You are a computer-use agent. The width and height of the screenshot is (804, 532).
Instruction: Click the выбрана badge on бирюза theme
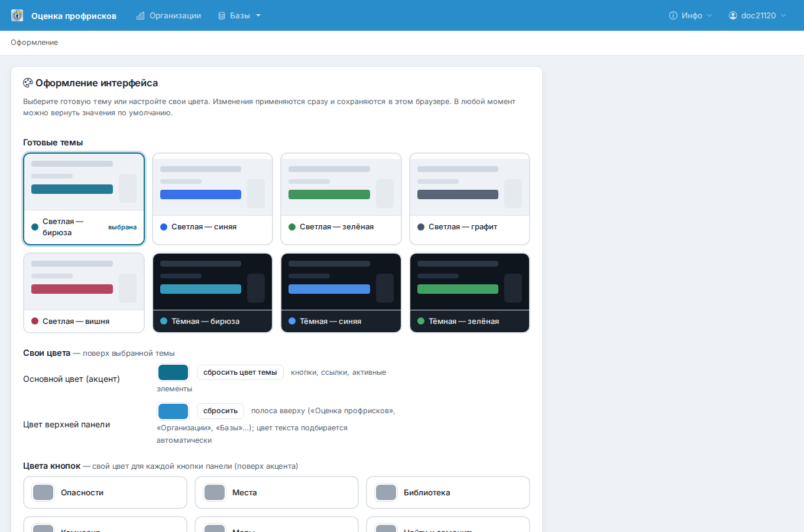[x=122, y=227]
